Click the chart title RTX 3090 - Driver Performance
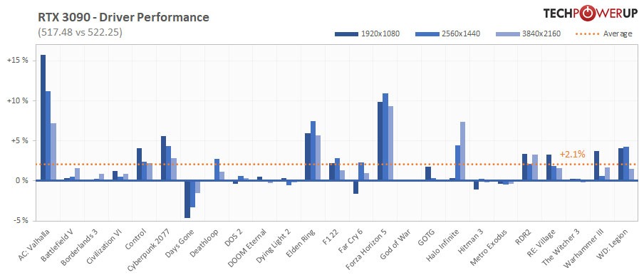Screen dimensions: 644x275 pos(123,17)
